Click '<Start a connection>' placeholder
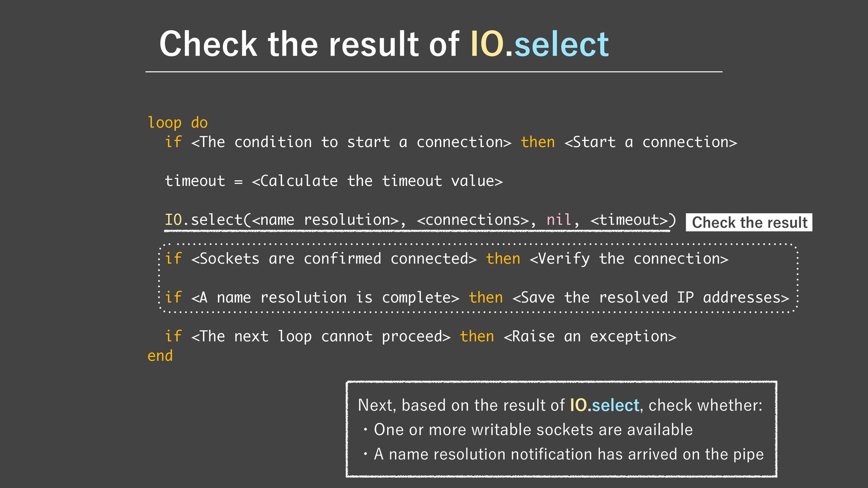 point(651,142)
